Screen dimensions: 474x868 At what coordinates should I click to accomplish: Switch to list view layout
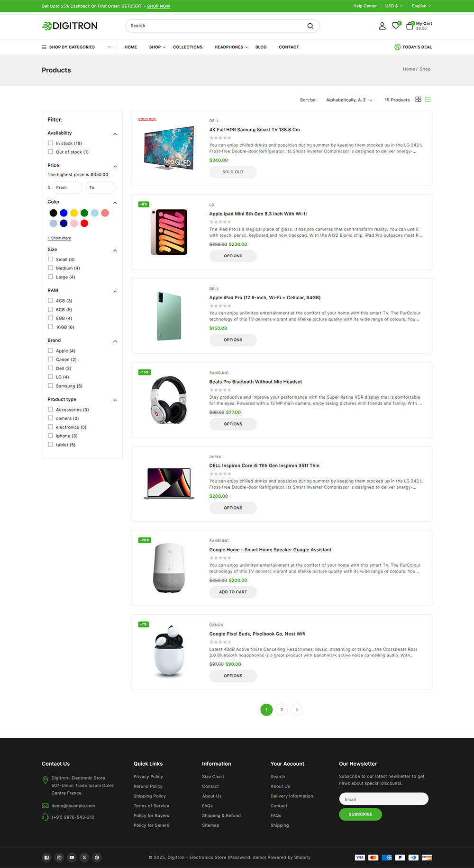coord(428,99)
